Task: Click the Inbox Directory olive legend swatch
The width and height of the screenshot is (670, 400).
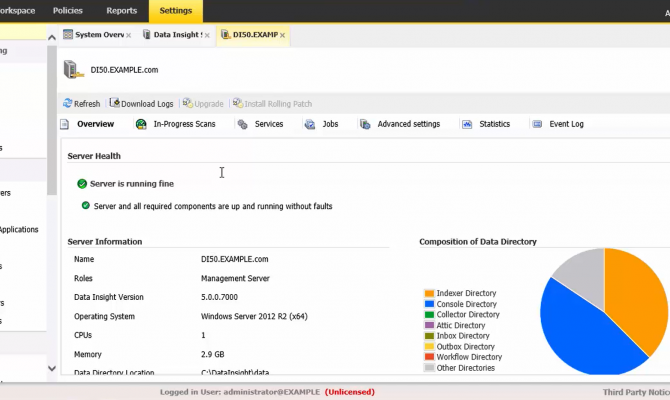Action: 429,336
